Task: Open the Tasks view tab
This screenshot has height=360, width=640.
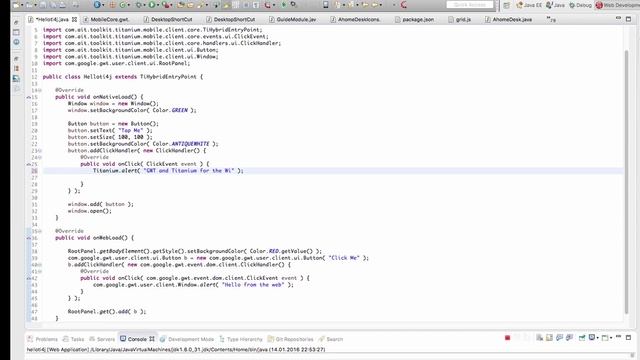Action: click(x=73, y=339)
